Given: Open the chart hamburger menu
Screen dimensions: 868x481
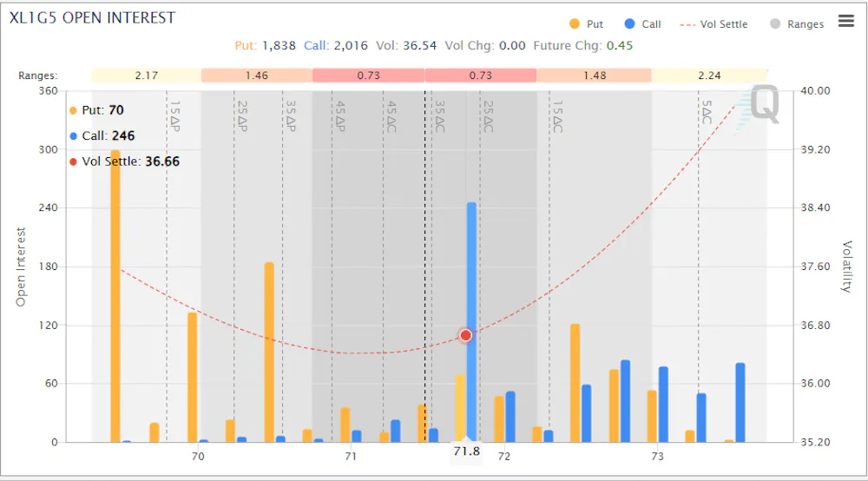Looking at the screenshot, I should point(845,21).
